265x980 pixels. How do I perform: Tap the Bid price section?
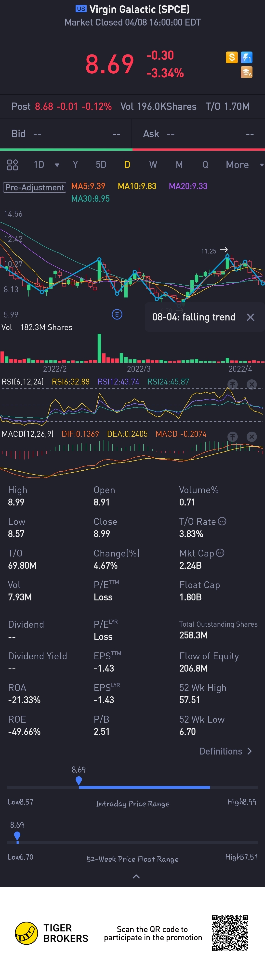66,134
